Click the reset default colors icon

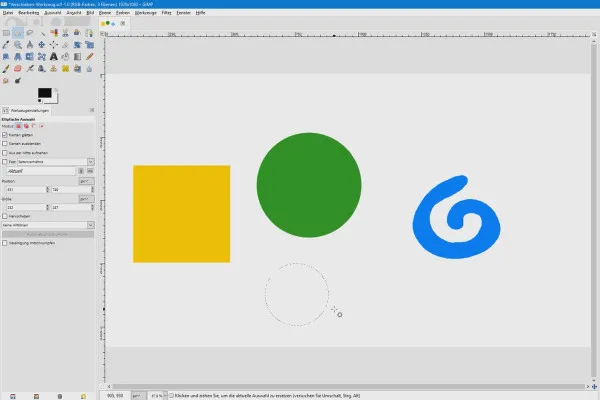[39, 101]
